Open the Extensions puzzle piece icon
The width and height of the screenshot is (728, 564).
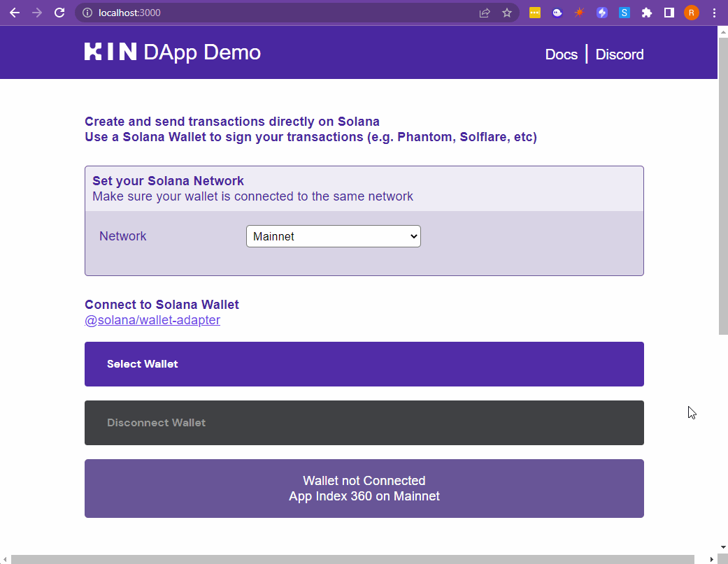pos(647,13)
